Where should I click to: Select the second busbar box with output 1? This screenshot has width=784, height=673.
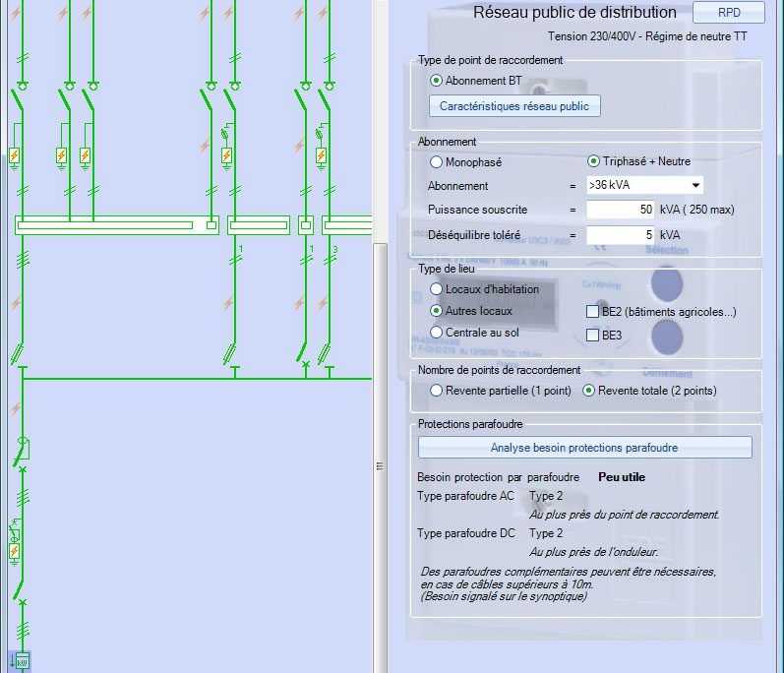tap(259, 225)
